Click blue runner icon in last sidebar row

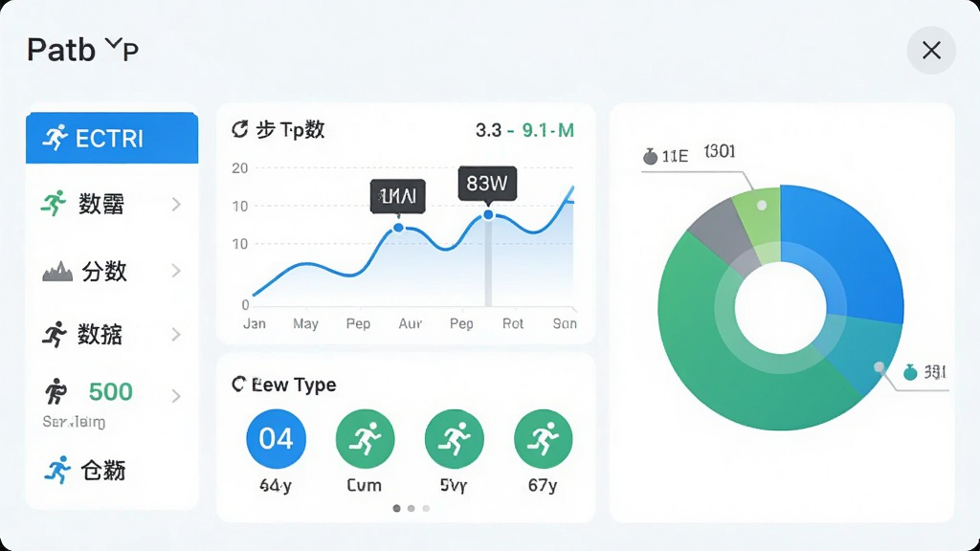(x=57, y=470)
